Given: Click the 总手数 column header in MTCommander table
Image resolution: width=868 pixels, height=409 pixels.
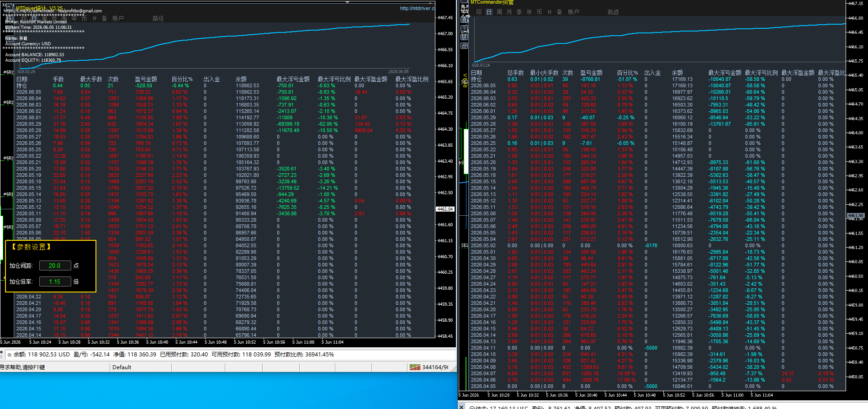Looking at the screenshot, I should coord(515,73).
